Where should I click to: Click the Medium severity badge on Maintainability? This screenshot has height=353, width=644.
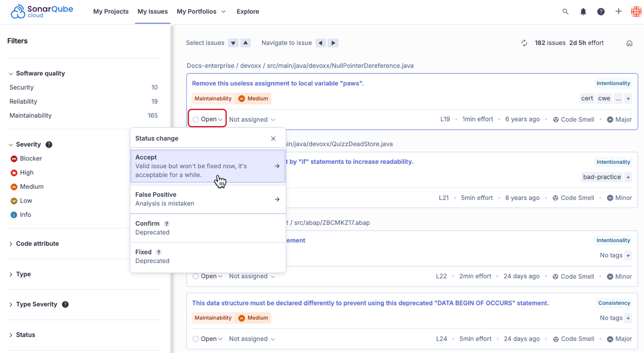(x=253, y=98)
